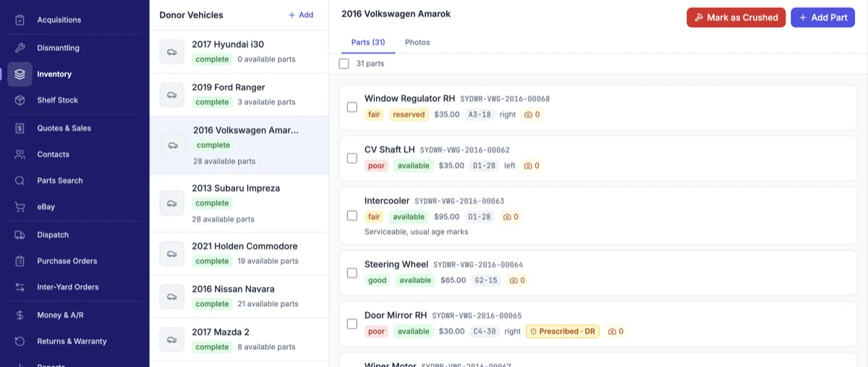Screen dimensions: 868x367
Task: Click the Purchase Orders icon
Action: (20, 261)
